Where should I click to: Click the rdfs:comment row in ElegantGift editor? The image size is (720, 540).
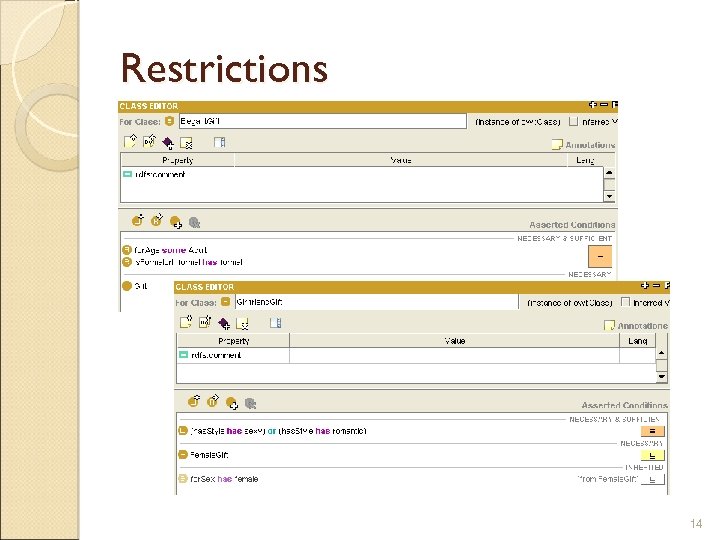tap(362, 174)
